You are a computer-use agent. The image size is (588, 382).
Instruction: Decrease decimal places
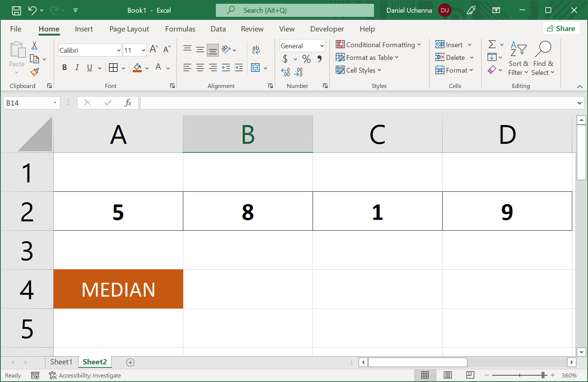click(x=298, y=72)
